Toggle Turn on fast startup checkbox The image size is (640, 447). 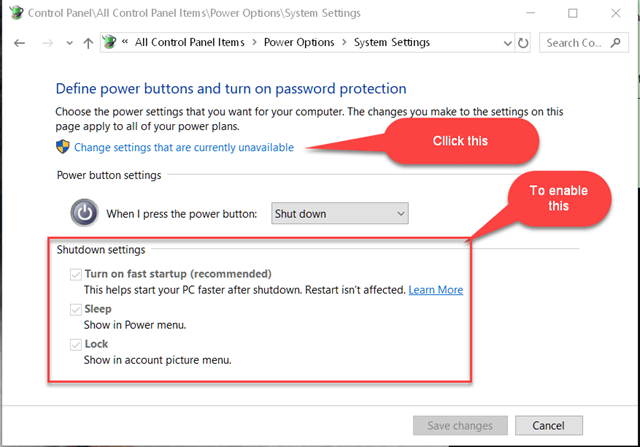tap(76, 274)
